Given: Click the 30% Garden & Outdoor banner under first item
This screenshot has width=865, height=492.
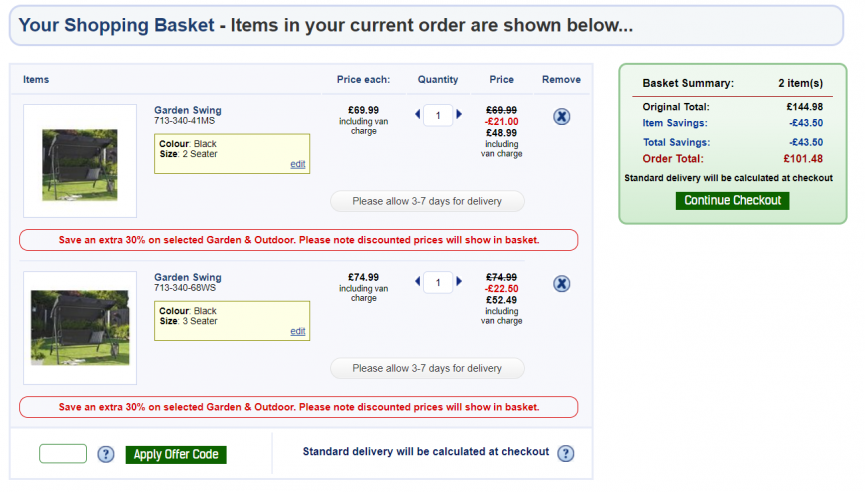Looking at the screenshot, I should point(298,240).
